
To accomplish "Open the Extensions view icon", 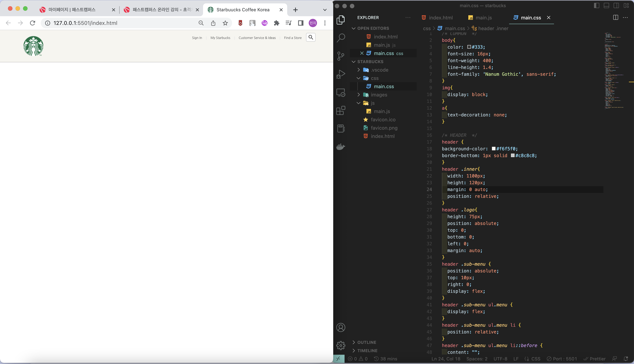I will click(x=341, y=110).
